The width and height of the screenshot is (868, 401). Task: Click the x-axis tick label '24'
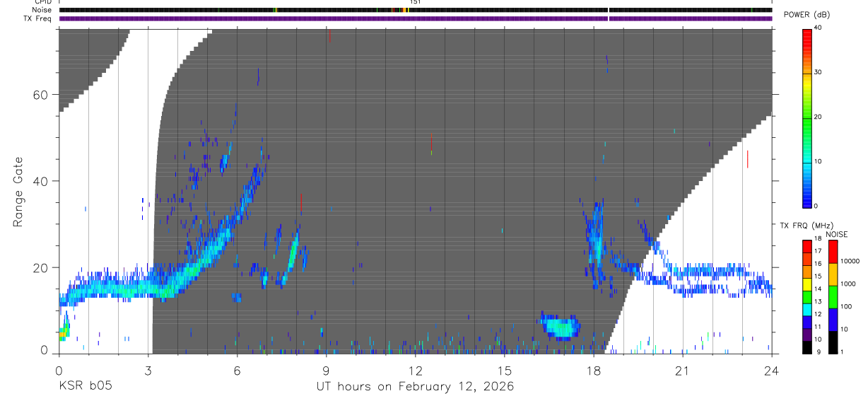coord(772,371)
